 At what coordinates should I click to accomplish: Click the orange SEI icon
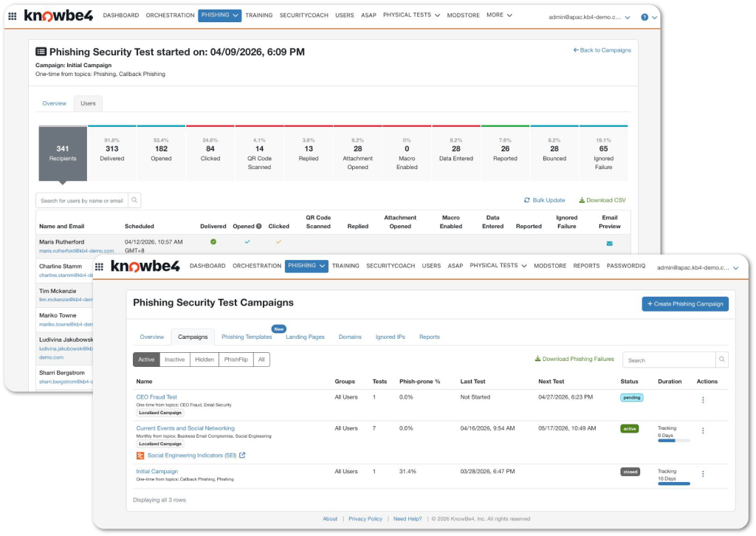click(x=140, y=456)
